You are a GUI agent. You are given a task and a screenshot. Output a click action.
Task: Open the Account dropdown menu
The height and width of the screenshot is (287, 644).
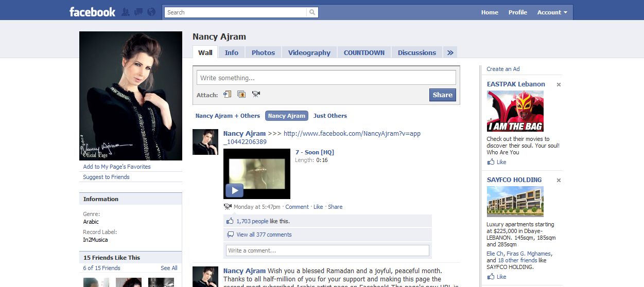tap(552, 12)
